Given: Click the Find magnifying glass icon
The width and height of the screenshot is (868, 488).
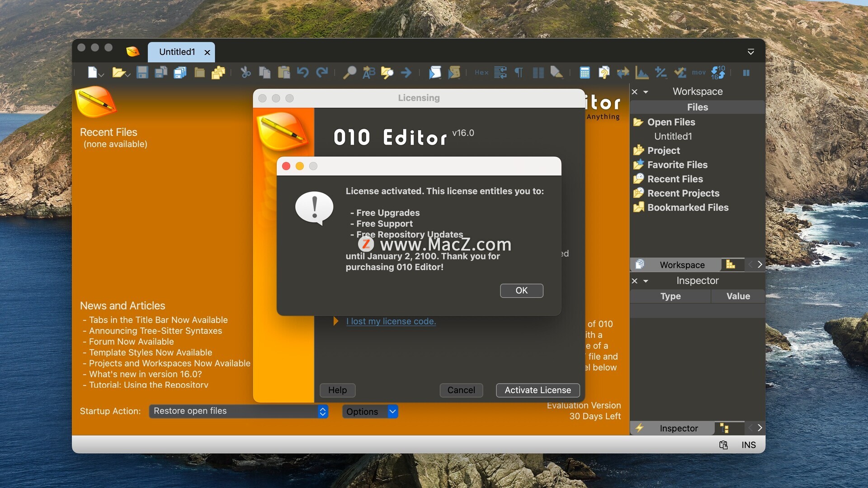Looking at the screenshot, I should [349, 72].
